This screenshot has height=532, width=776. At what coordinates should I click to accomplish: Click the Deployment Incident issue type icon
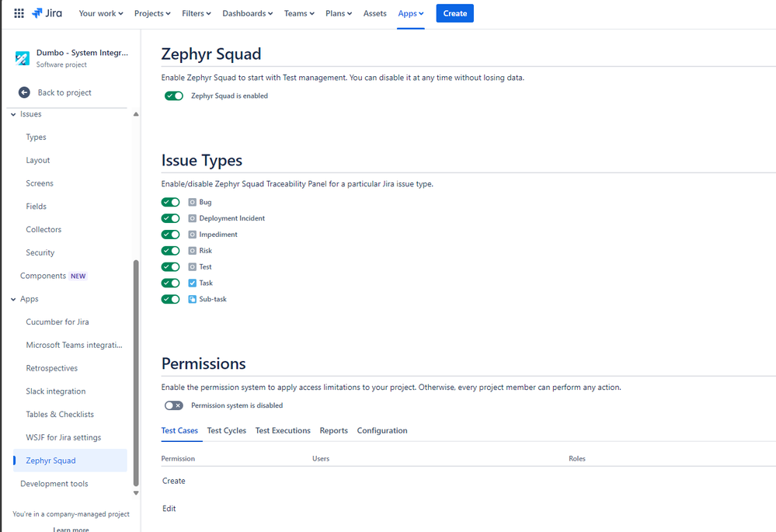(192, 218)
